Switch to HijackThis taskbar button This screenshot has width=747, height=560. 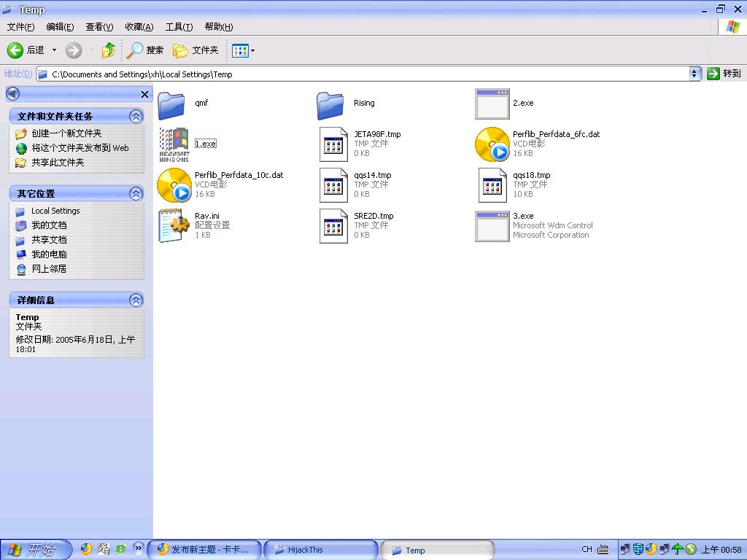point(320,550)
